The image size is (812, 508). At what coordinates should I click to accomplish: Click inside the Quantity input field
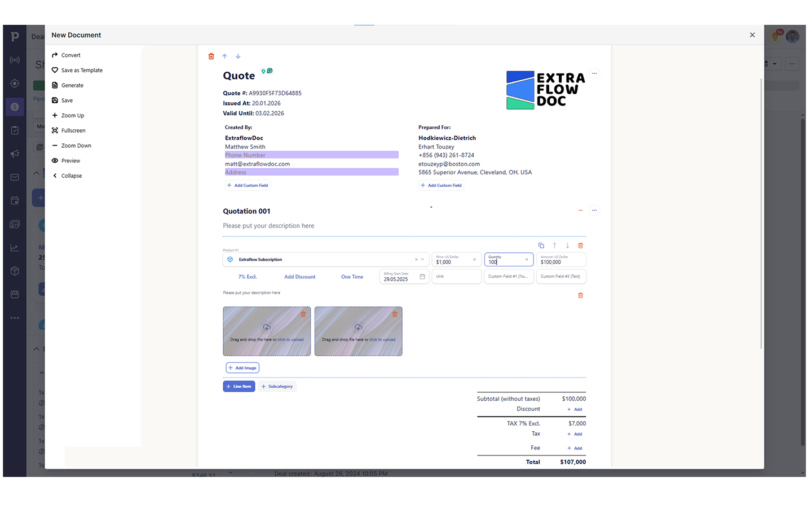click(505, 261)
